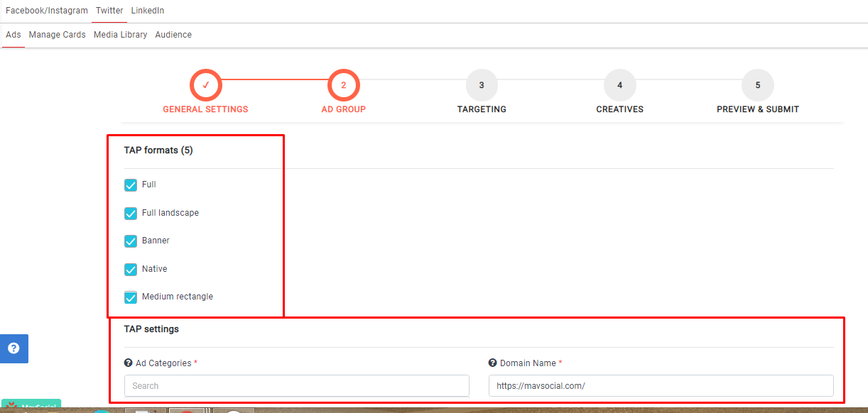This screenshot has width=868, height=413.
Task: Go to step 2 Ad Group circle
Action: pos(344,85)
